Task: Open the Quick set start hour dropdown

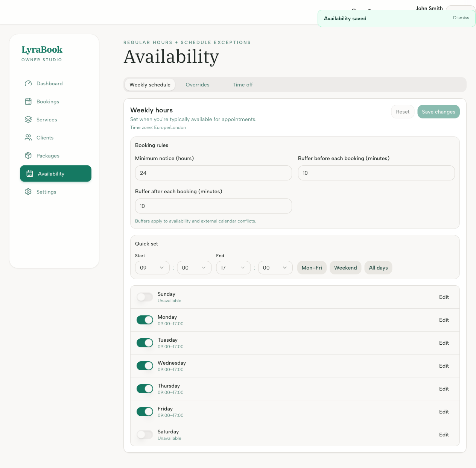Action: click(152, 268)
